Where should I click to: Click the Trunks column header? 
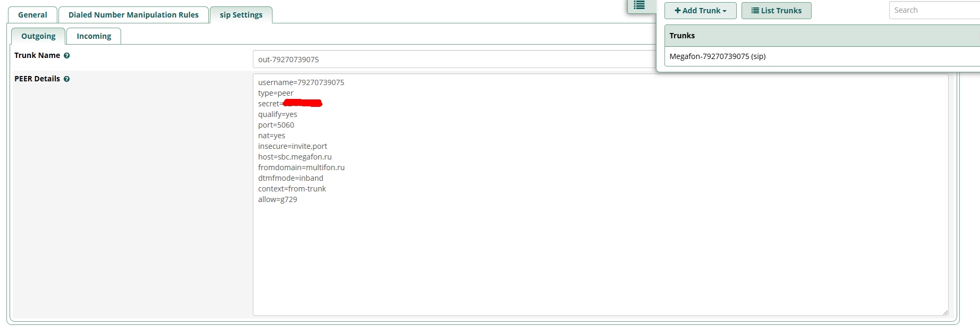tap(682, 36)
